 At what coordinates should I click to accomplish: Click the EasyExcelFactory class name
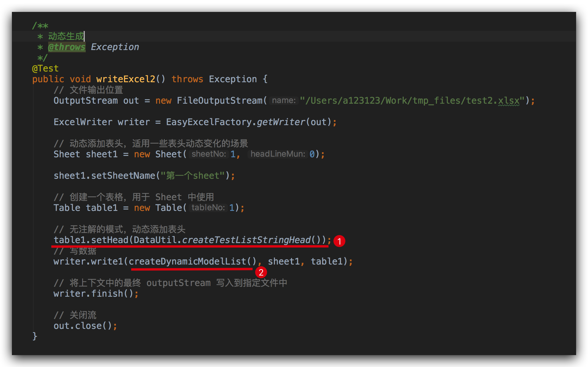point(209,122)
